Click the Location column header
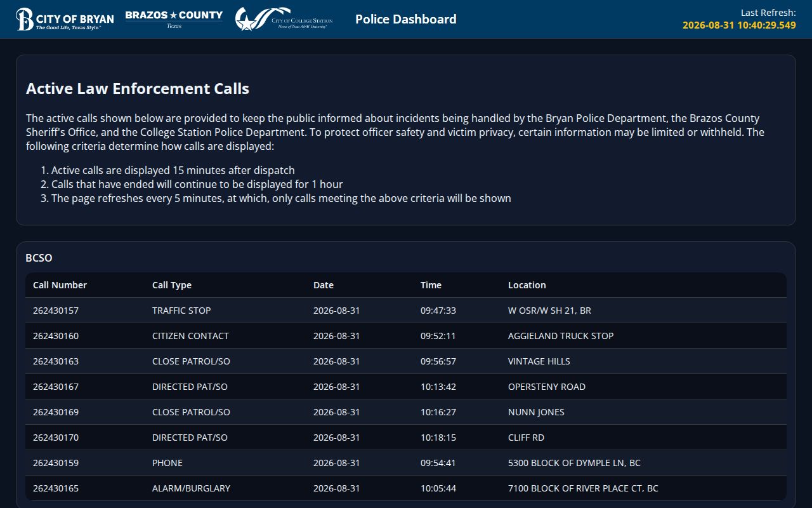Viewport: 812px width, 508px height. click(527, 285)
